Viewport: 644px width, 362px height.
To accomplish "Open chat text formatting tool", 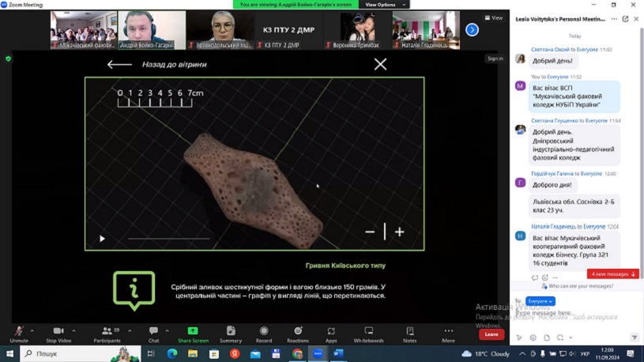I will pyautogui.click(x=519, y=337).
